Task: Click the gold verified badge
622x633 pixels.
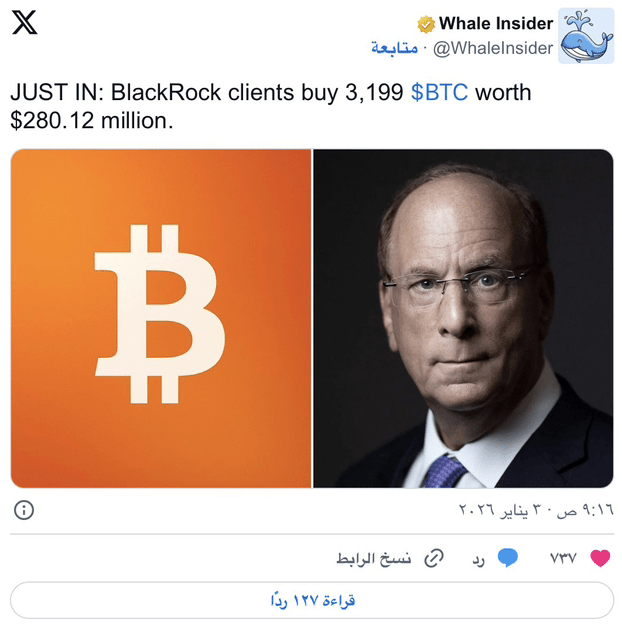Action: click(426, 24)
